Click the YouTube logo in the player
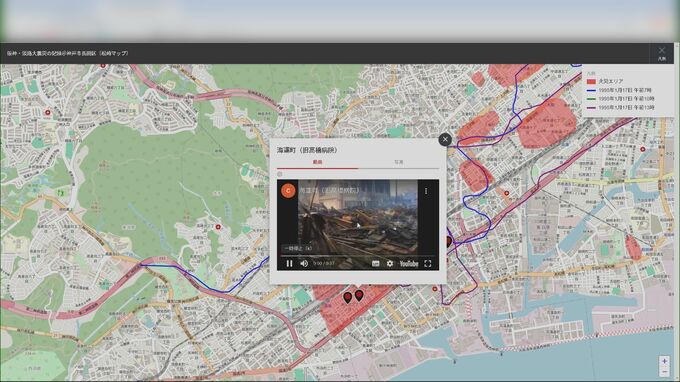 click(409, 263)
